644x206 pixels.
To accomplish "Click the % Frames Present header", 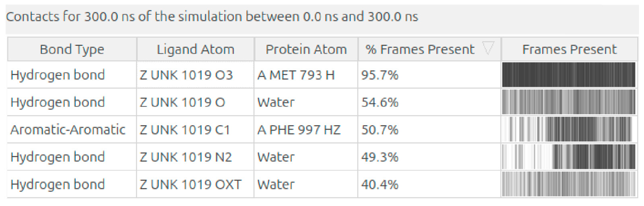I will (x=420, y=49).
